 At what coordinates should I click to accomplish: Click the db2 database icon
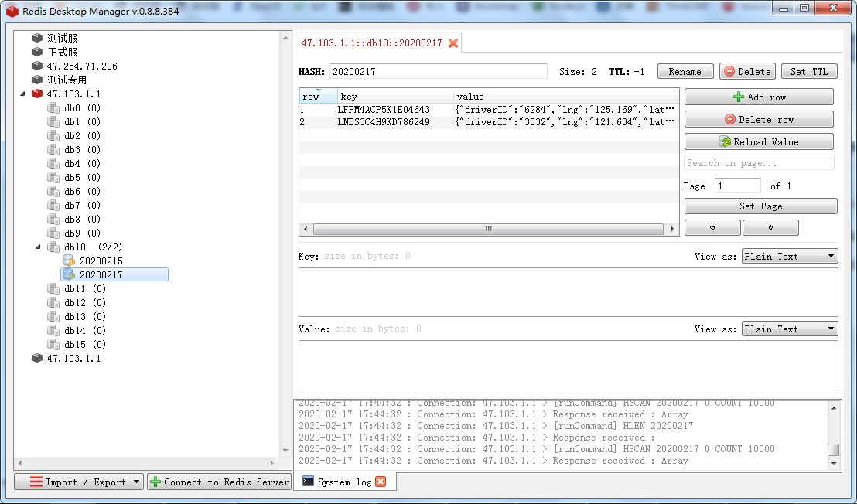53,135
